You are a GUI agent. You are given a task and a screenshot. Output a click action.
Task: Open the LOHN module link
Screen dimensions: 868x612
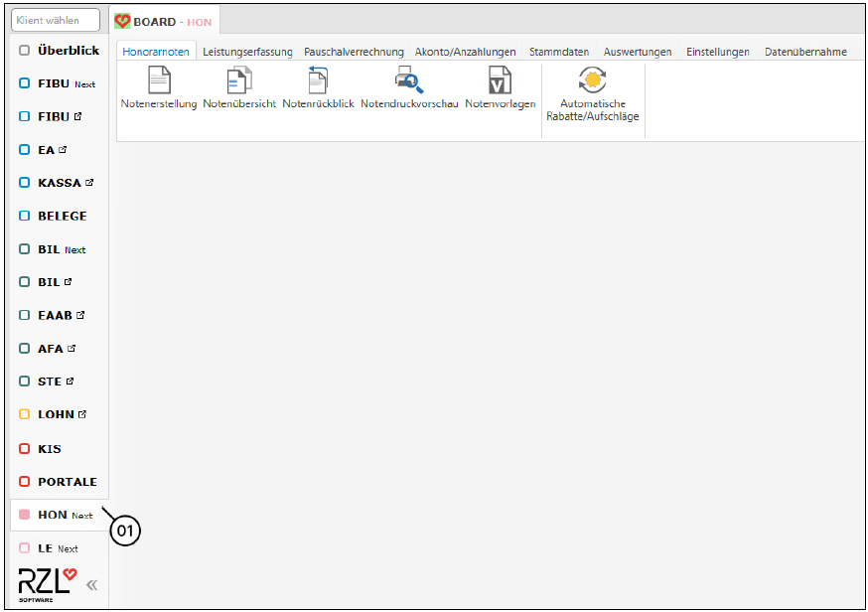coord(57,414)
